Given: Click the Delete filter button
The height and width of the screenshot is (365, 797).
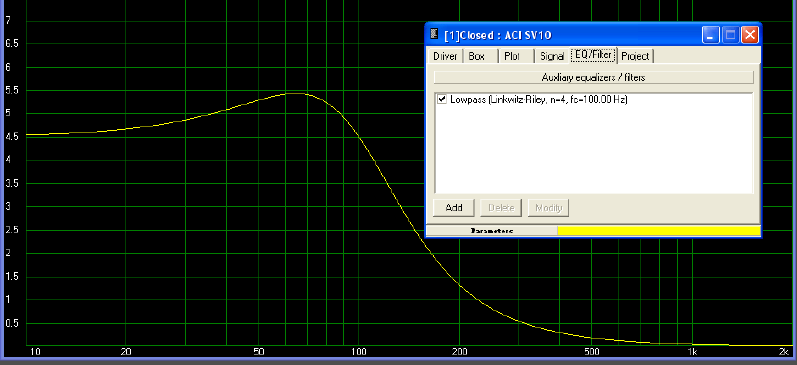Looking at the screenshot, I should (501, 207).
